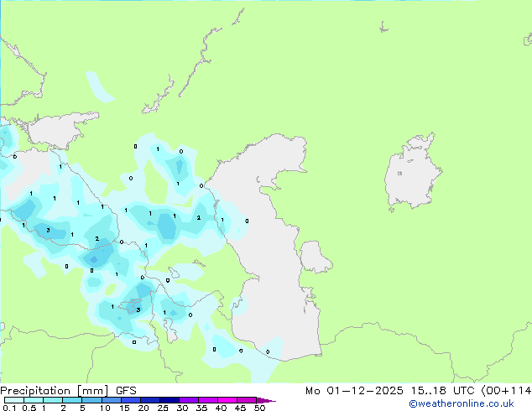532x411 pixels.
Task: Pick the 2–5 mm legend color swatch
Action: point(72,400)
